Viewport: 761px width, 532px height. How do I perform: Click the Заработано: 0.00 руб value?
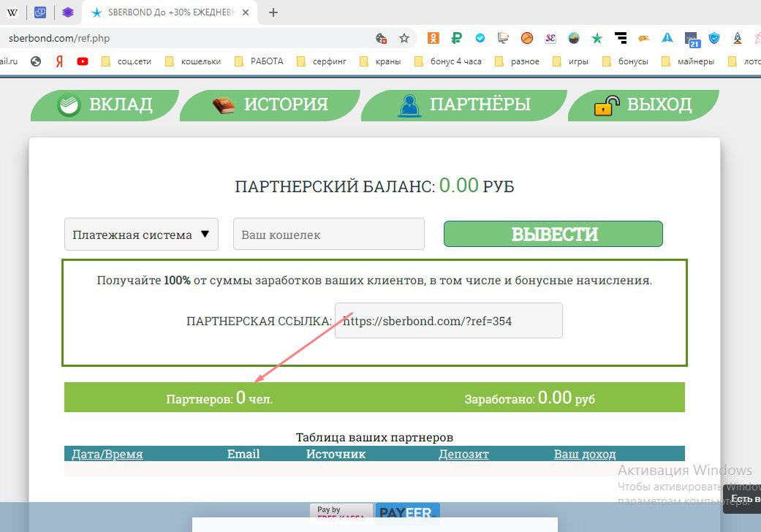tap(529, 398)
